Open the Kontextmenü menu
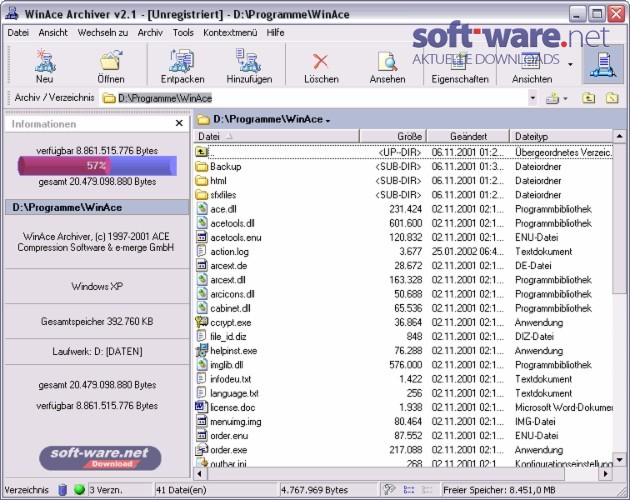The image size is (630, 500). (x=230, y=33)
